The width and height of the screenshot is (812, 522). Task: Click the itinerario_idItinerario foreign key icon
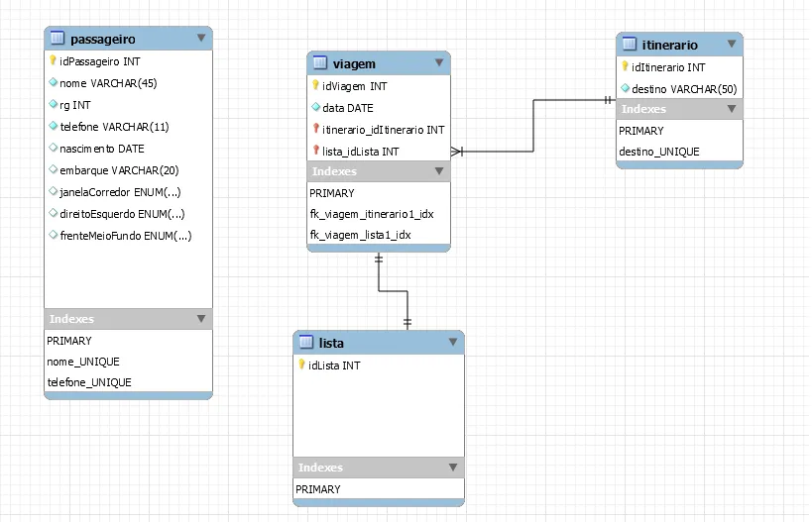pos(315,130)
